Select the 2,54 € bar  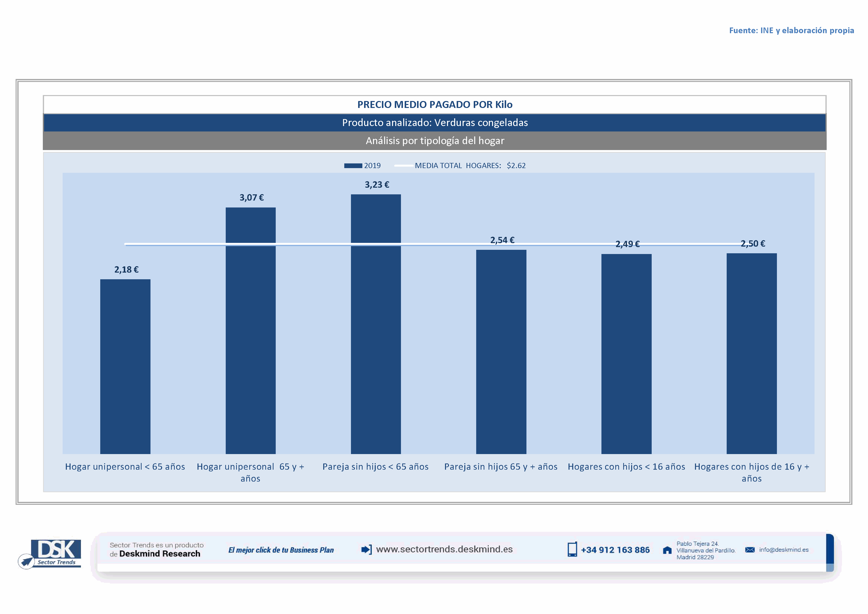(501, 352)
